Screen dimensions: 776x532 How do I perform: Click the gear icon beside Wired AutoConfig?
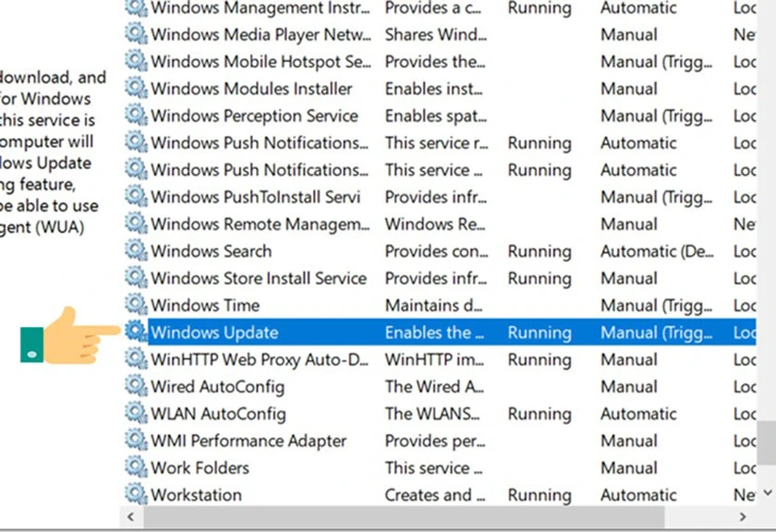(136, 386)
